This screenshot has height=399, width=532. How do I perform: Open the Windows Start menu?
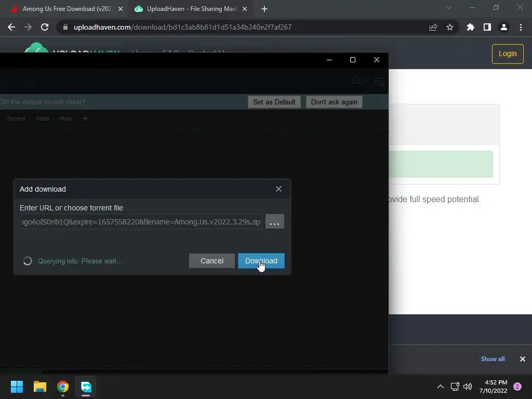[17, 387]
